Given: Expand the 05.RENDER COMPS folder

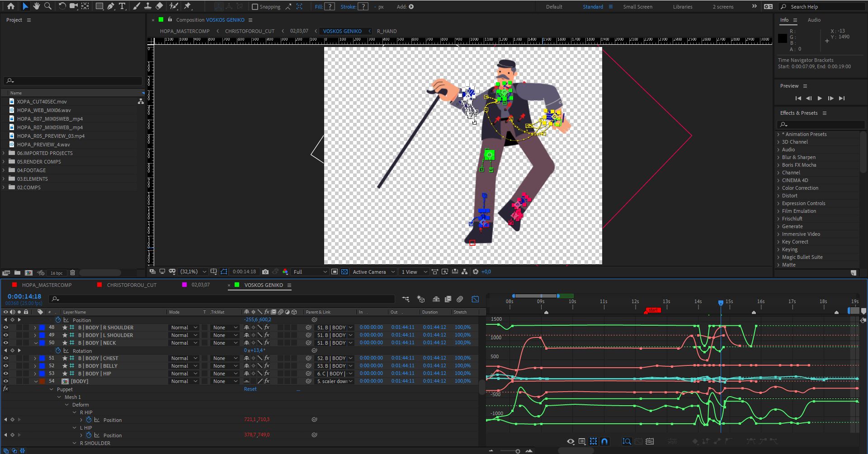Looking at the screenshot, I should [x=4, y=162].
